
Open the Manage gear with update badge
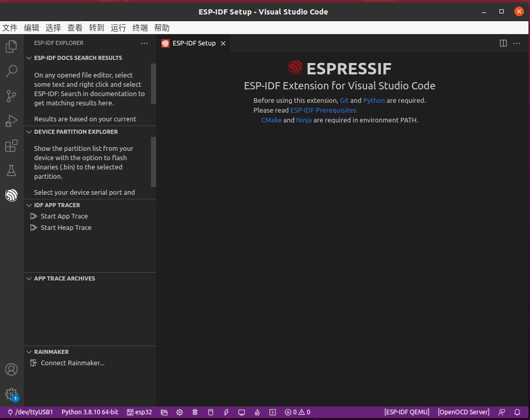[x=11, y=394]
